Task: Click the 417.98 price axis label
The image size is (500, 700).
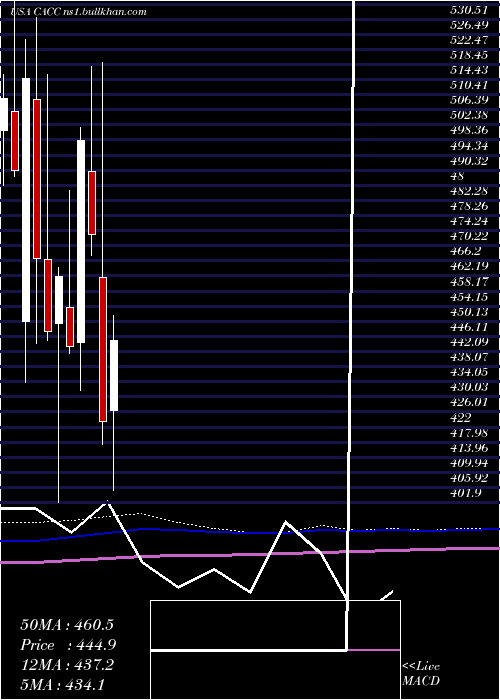Action: [469, 433]
